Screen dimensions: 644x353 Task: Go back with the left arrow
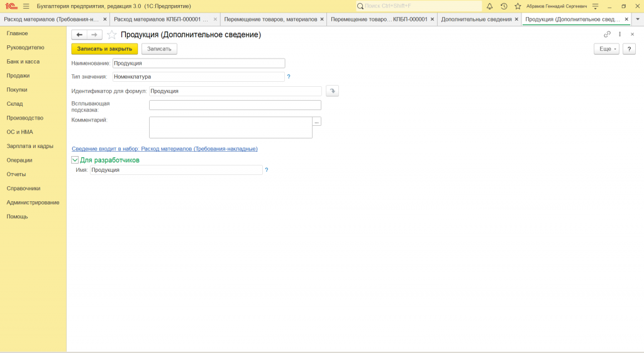79,35
